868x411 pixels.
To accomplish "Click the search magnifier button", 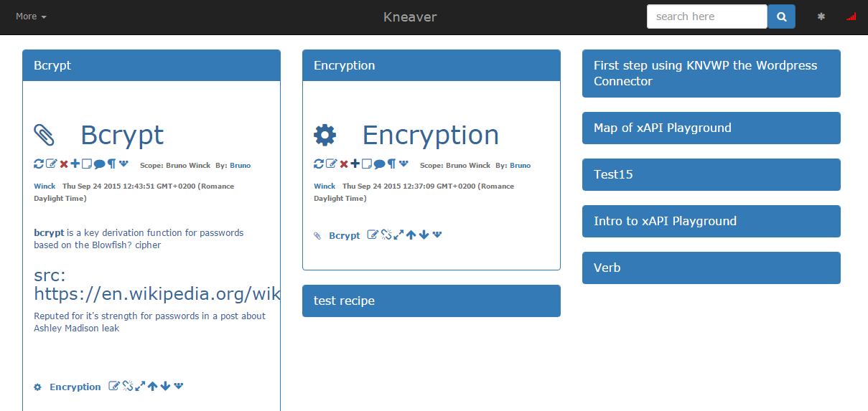I will (782, 16).
